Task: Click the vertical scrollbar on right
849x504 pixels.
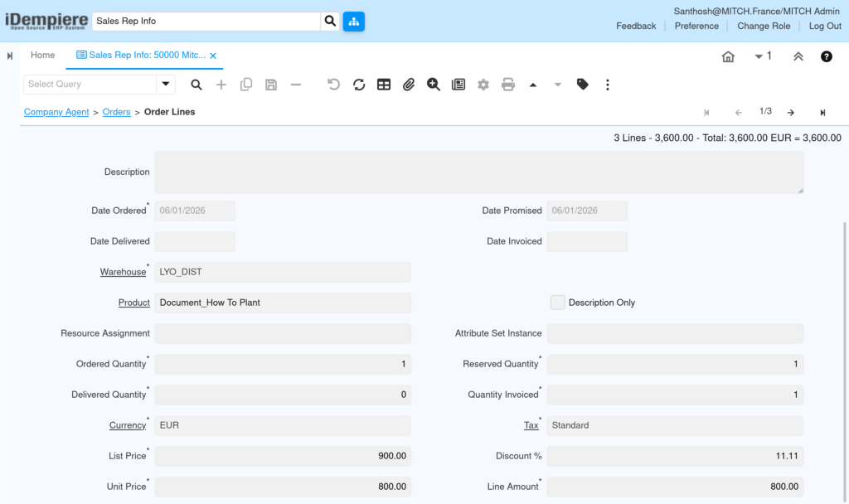Action: pos(845,361)
